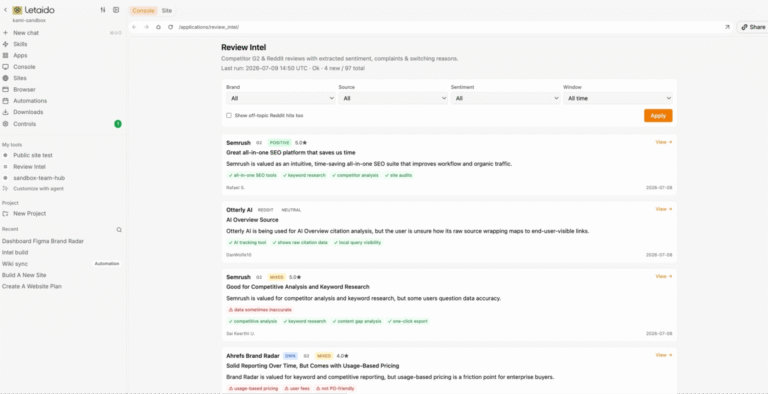Toggle the sidebar panel layout icon
The width and height of the screenshot is (768, 394).
pos(116,10)
